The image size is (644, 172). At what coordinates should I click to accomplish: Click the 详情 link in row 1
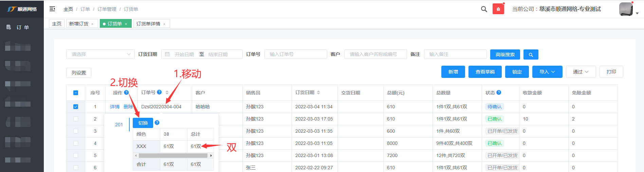coord(115,107)
